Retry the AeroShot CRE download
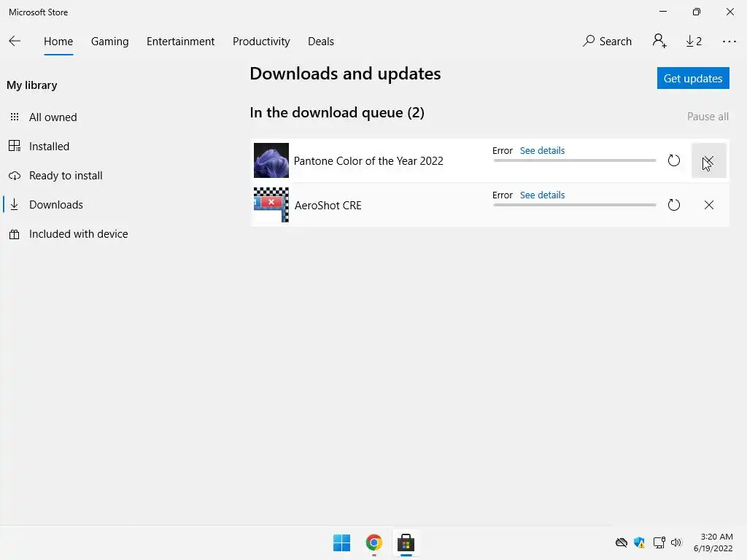Screen dimensions: 747x560 673,205
